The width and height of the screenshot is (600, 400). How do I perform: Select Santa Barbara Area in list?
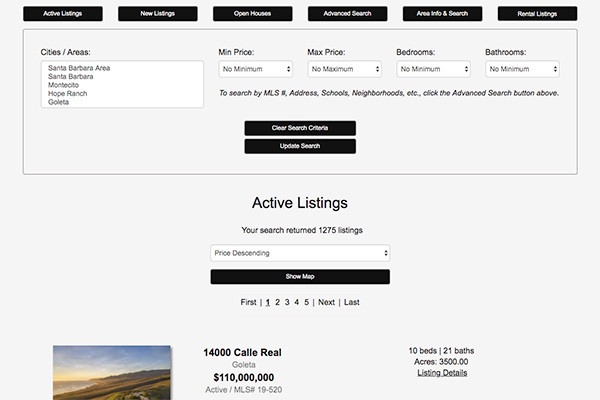tap(79, 68)
